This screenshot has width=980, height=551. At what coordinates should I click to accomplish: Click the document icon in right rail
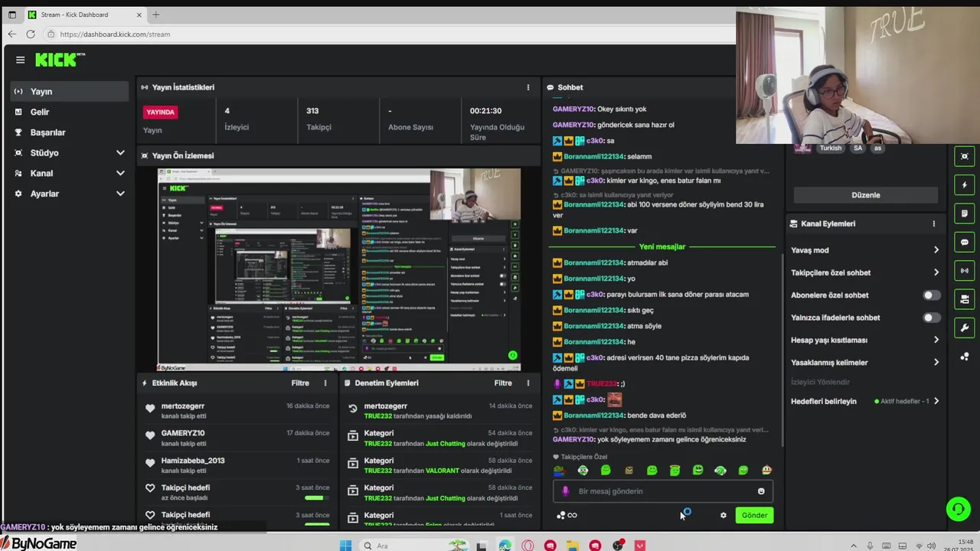964,214
